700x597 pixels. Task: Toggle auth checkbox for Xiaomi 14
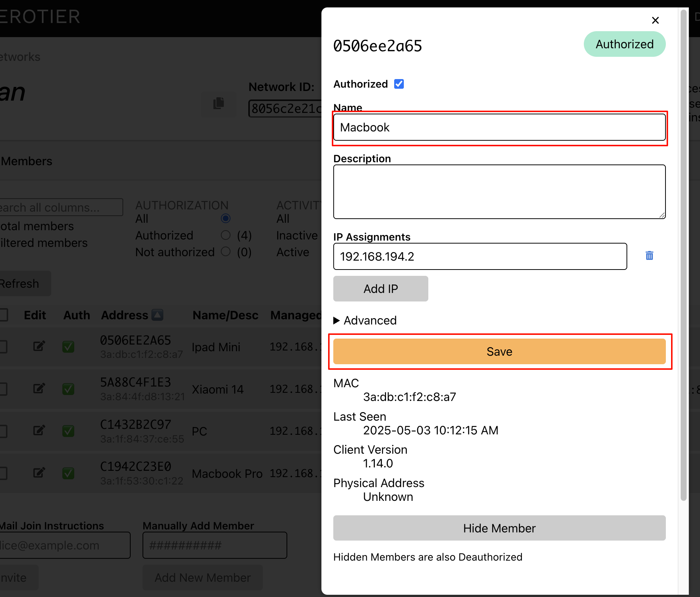tap(68, 389)
